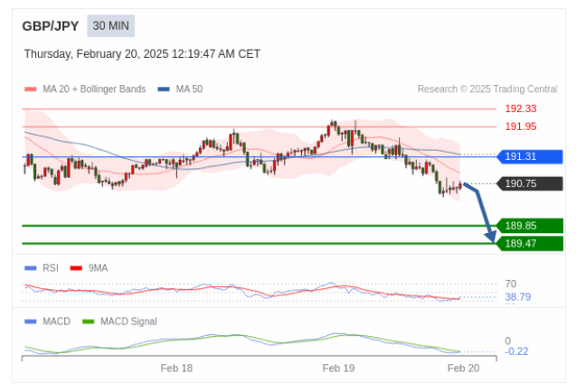This screenshot has height=392, width=586.
Task: Click the RSI blue legend swatch
Action: 30,268
